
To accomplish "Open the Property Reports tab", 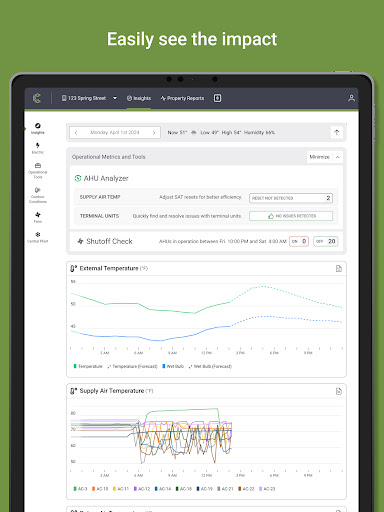I will pyautogui.click(x=182, y=98).
